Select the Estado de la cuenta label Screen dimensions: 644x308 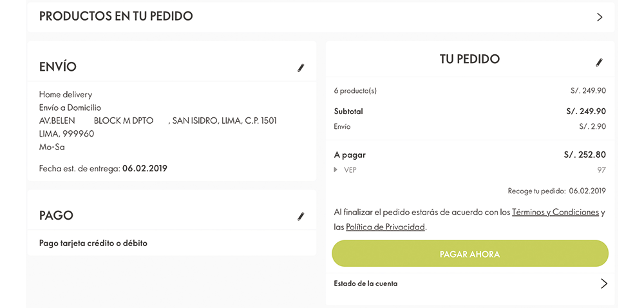tap(366, 284)
